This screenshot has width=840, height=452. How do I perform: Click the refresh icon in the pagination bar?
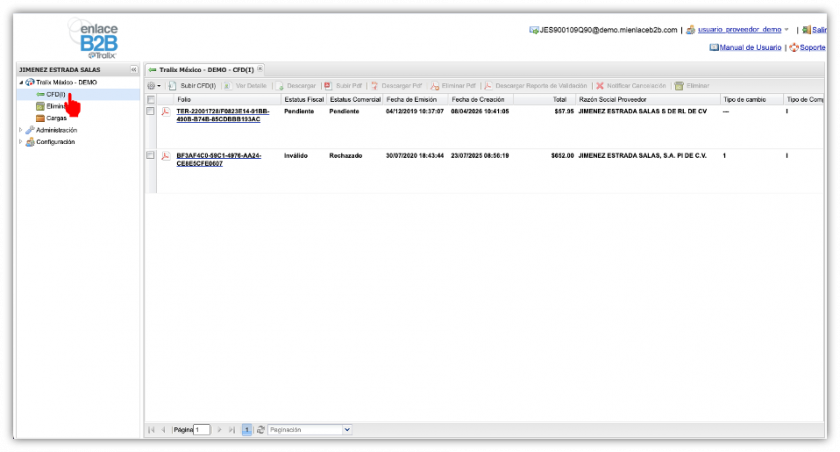261,429
